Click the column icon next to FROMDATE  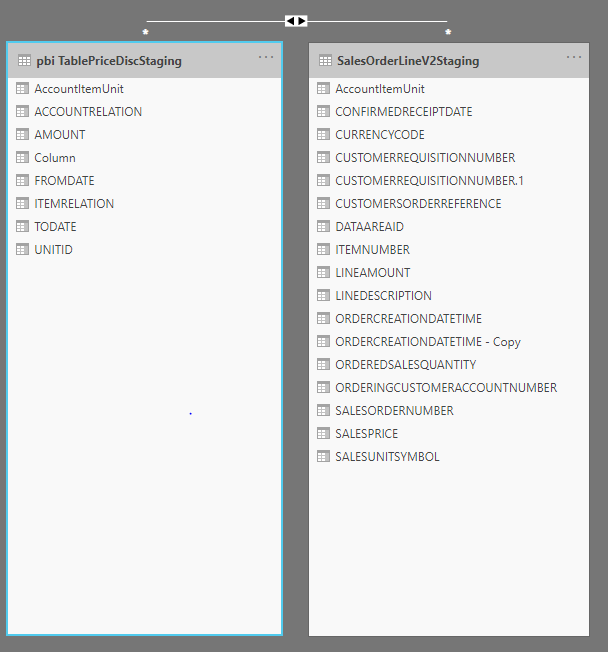22,180
